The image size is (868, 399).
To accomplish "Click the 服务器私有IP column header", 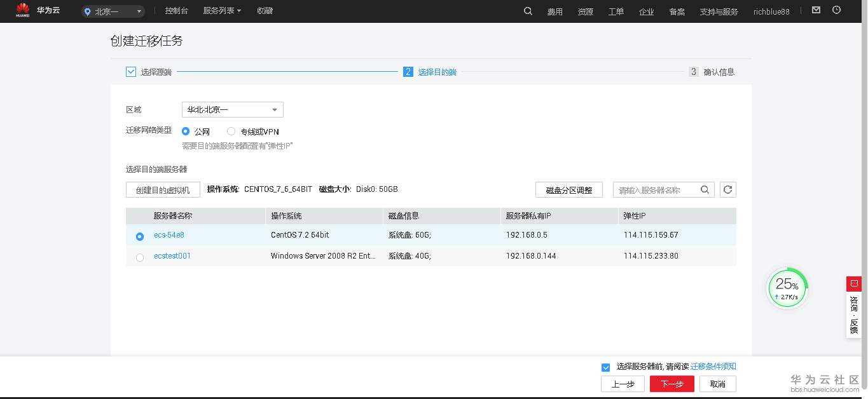I will (528, 216).
